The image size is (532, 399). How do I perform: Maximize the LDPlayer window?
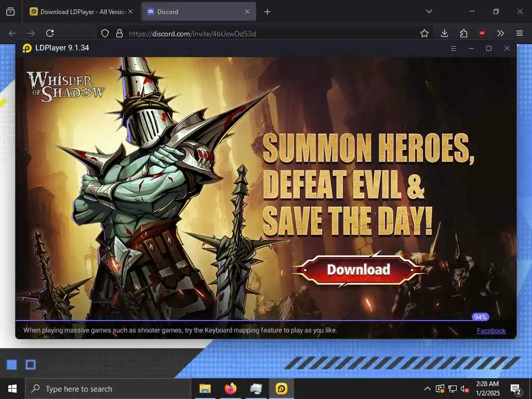point(489,48)
